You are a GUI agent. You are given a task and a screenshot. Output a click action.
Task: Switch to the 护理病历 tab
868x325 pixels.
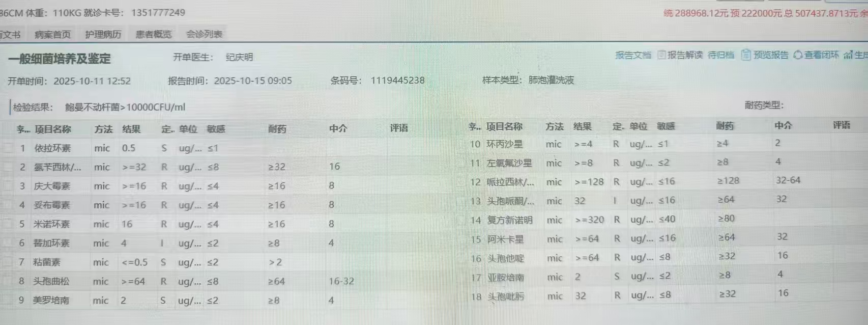[103, 35]
